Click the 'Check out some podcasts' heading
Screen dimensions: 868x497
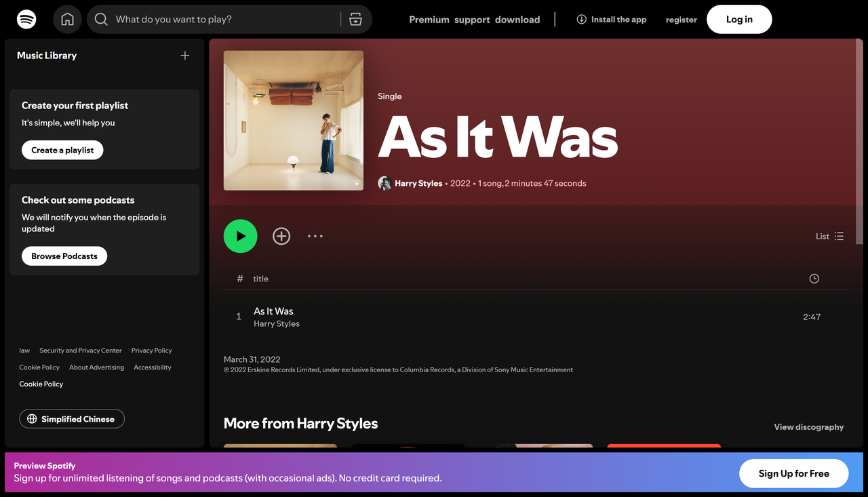point(78,200)
